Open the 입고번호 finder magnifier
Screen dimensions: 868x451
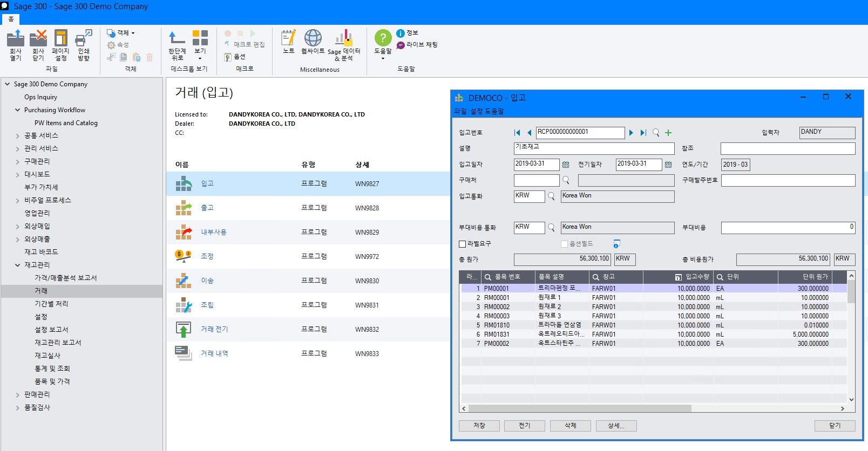(656, 133)
